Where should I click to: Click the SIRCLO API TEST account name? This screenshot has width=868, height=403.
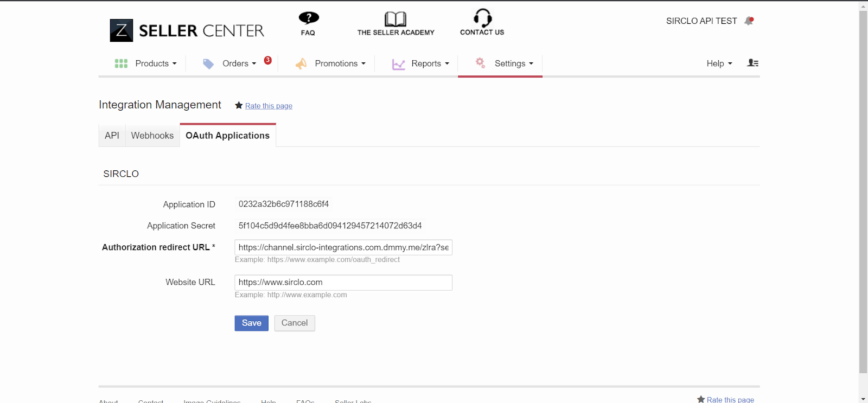[x=701, y=21]
